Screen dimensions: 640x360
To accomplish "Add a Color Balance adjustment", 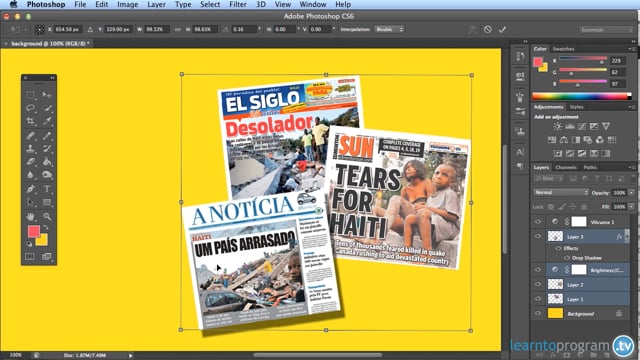I will pyautogui.click(x=564, y=140).
